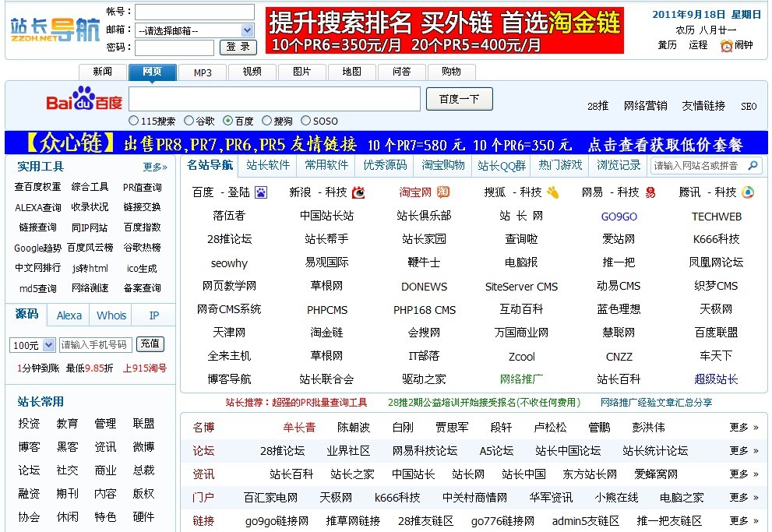Screen dimensions: 772x532
Task: Click the 28推 link beside search
Action: point(598,106)
